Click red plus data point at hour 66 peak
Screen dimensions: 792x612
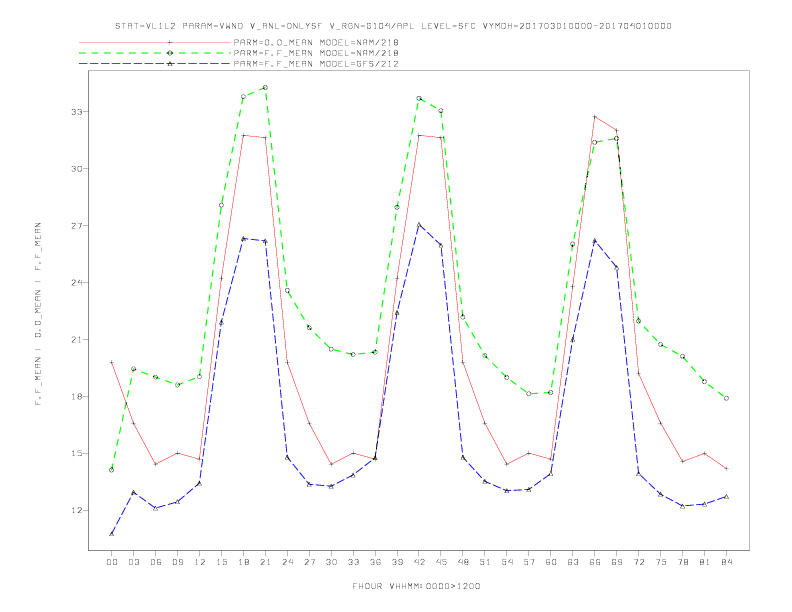595,117
